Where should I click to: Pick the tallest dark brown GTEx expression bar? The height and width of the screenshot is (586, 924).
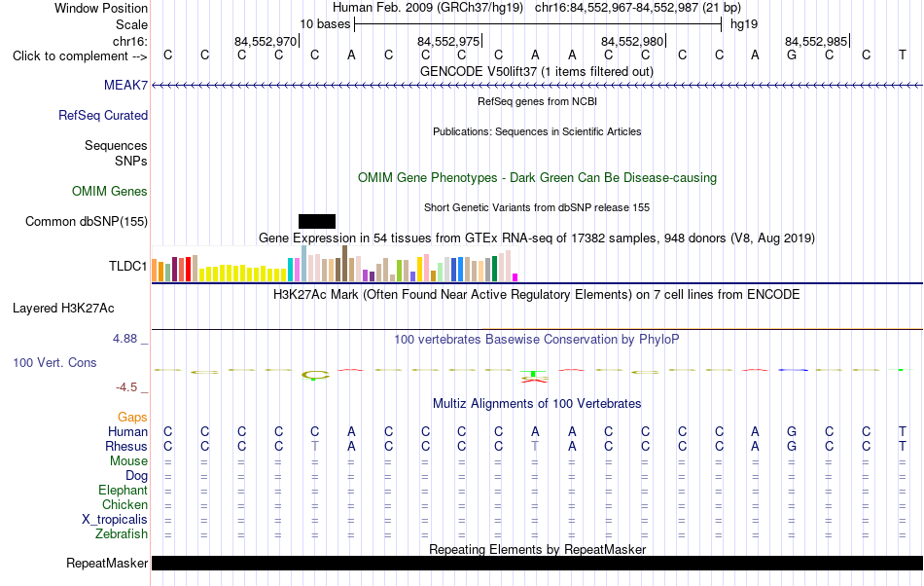coord(344,263)
